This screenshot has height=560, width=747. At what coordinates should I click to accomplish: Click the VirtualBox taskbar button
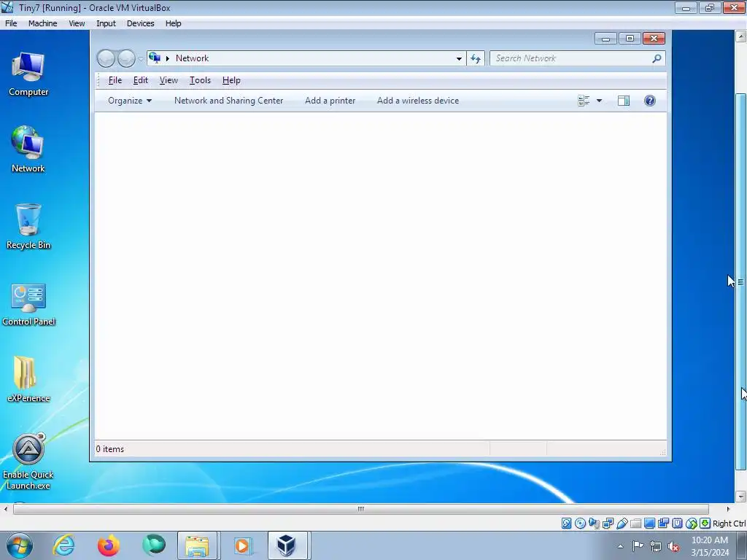(x=287, y=545)
